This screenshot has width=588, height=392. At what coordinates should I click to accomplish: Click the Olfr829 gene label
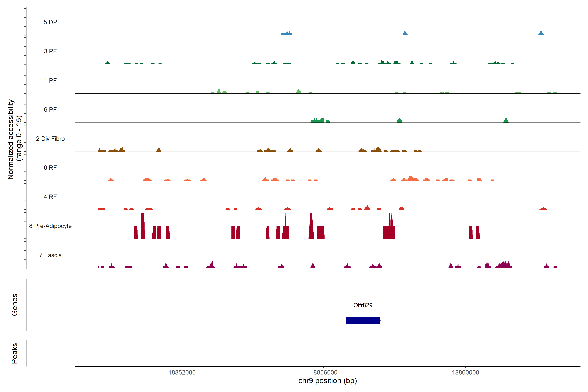363,305
